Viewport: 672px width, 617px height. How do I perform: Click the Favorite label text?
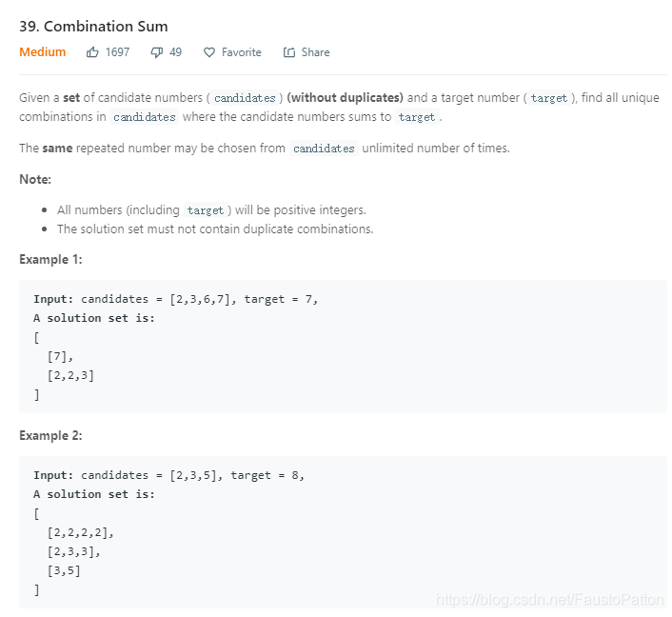(x=241, y=52)
